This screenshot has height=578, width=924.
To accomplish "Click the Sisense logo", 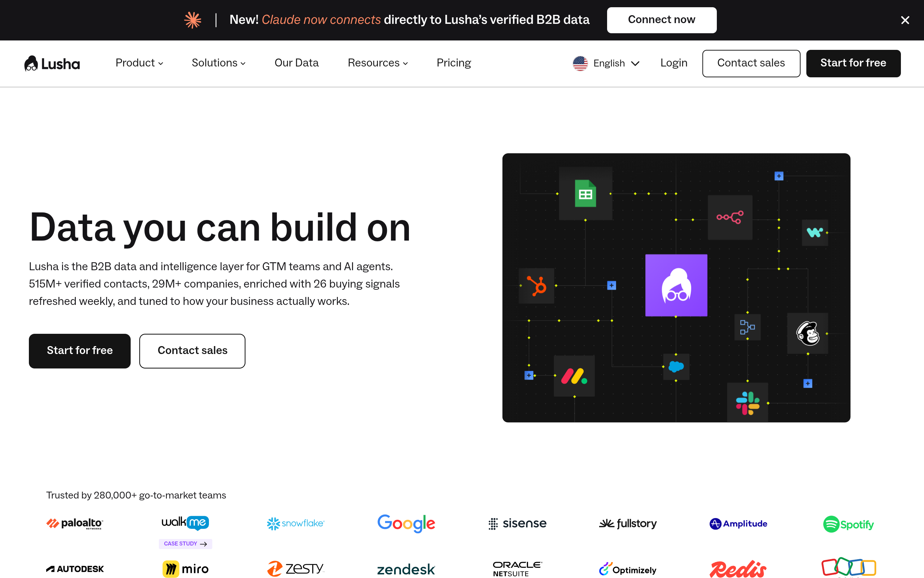I will click(517, 523).
